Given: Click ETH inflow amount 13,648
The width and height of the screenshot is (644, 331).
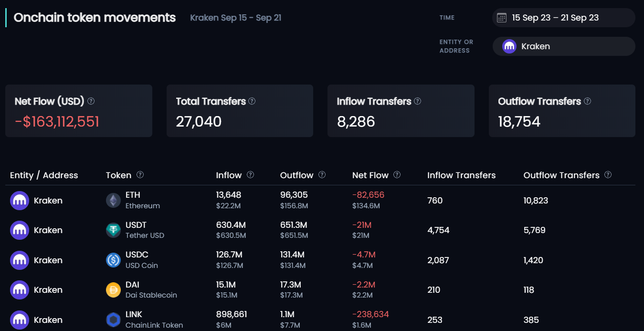Looking at the screenshot, I should 229,195.
